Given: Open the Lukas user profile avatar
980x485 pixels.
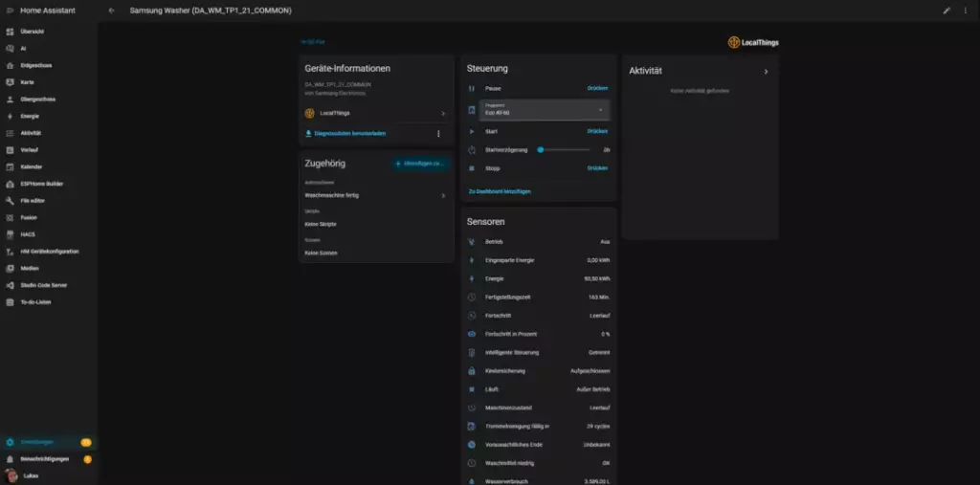Looking at the screenshot, I should (x=11, y=475).
